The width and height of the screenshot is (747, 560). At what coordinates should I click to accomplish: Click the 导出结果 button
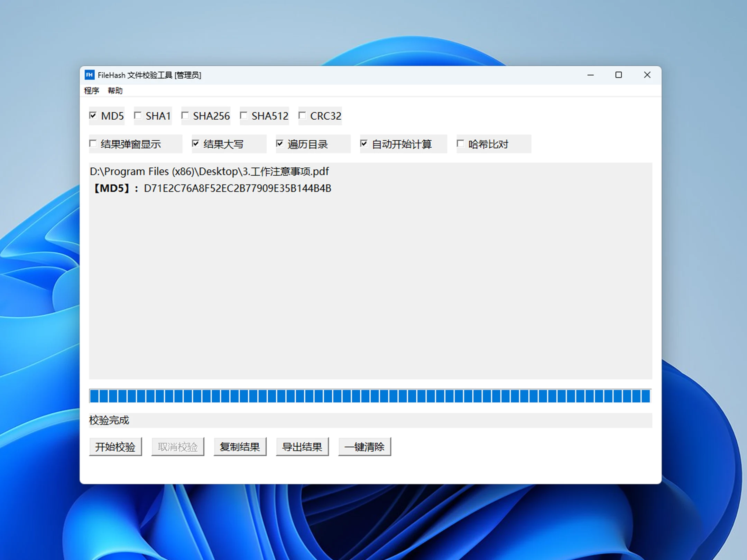302,447
